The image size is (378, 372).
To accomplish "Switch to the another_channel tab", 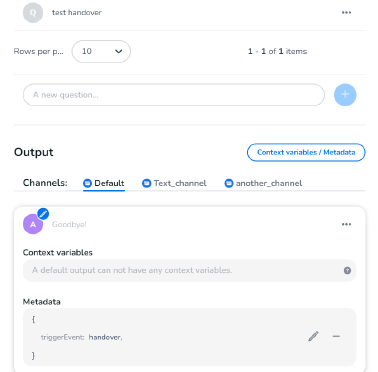I will [x=263, y=183].
